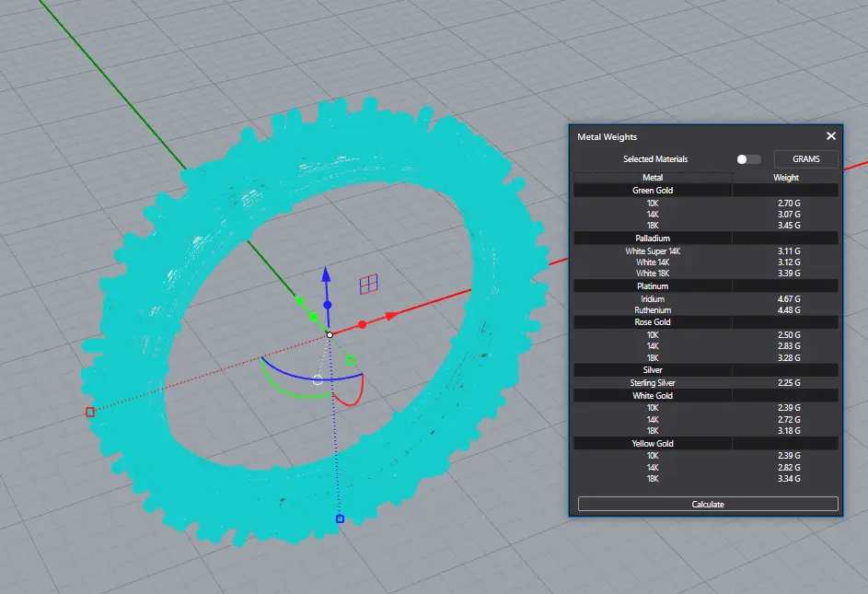Screen dimensions: 868x594
Task: Click the red planar move grid icon
Action: [x=367, y=284]
